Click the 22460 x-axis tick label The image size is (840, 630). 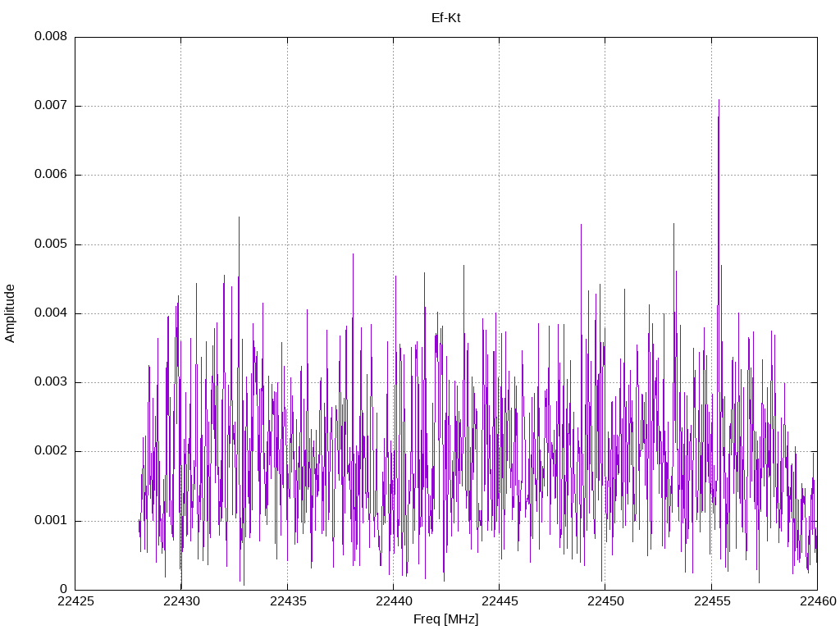coord(818,601)
